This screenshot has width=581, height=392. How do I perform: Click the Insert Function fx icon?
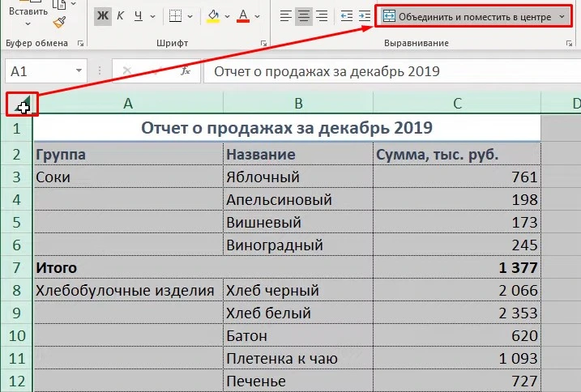pyautogui.click(x=186, y=71)
